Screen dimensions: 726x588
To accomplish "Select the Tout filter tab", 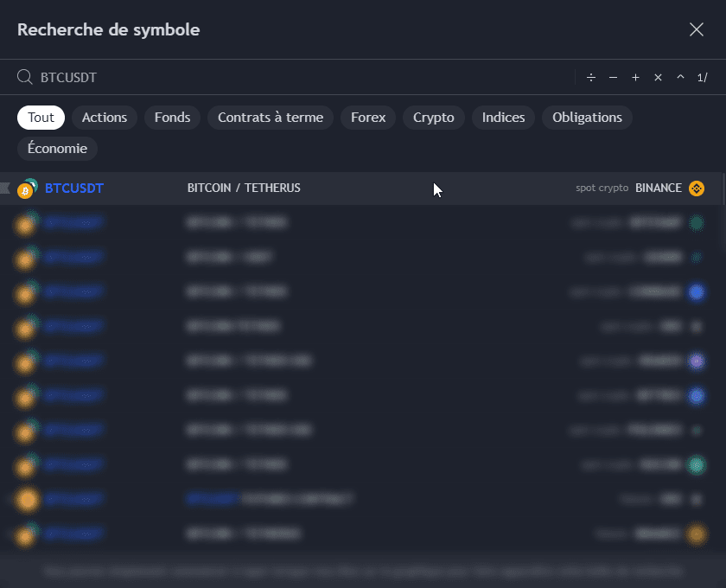I will click(41, 118).
